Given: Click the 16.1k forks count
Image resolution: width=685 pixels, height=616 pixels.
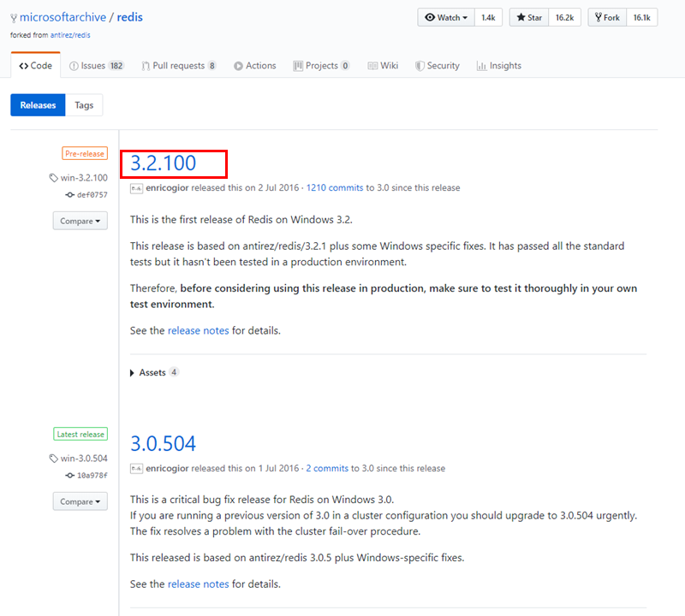Looking at the screenshot, I should pyautogui.click(x=641, y=17).
